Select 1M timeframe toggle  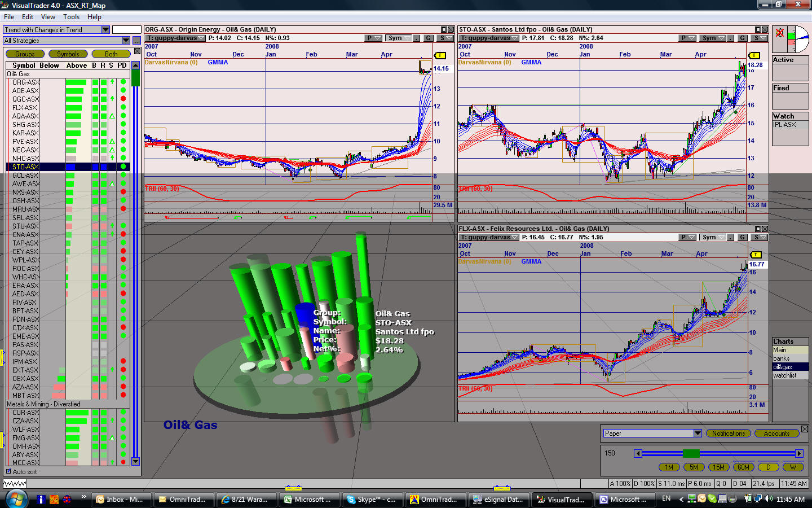click(669, 467)
